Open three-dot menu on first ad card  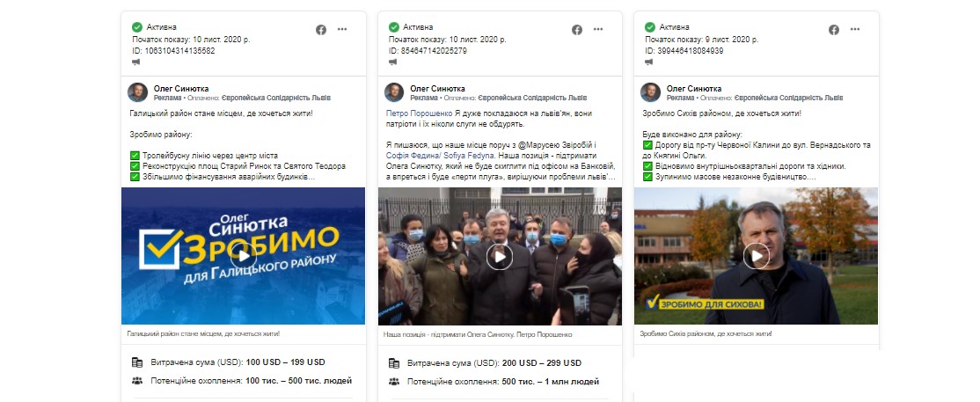[x=342, y=29]
